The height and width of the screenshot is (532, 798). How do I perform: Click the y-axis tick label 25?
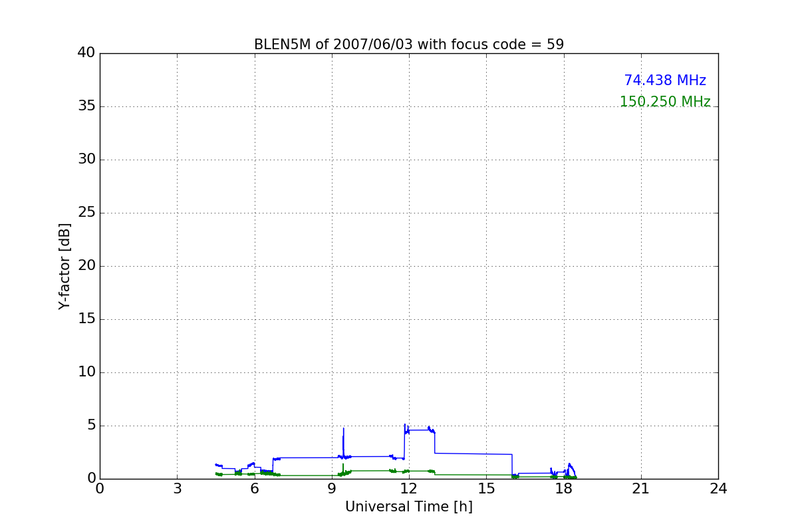(86, 213)
